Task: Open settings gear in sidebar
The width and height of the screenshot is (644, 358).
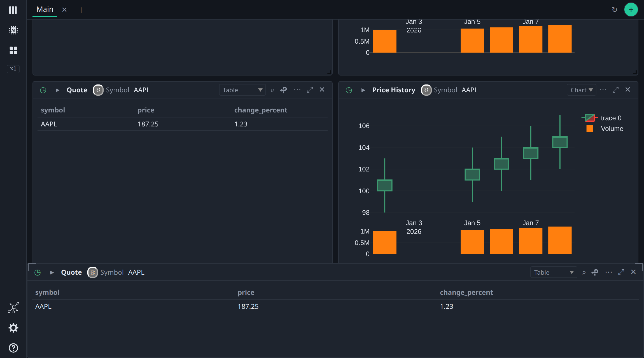Action: click(x=13, y=328)
